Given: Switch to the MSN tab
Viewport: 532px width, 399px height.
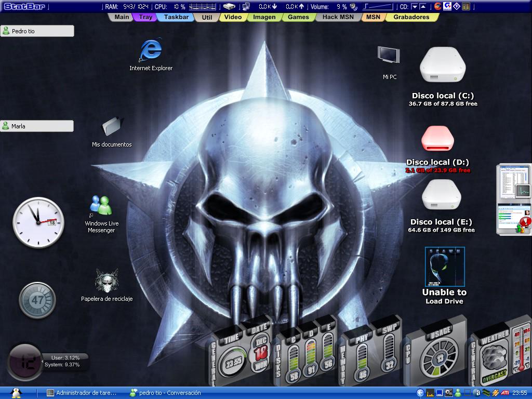Looking at the screenshot, I should pos(373,17).
